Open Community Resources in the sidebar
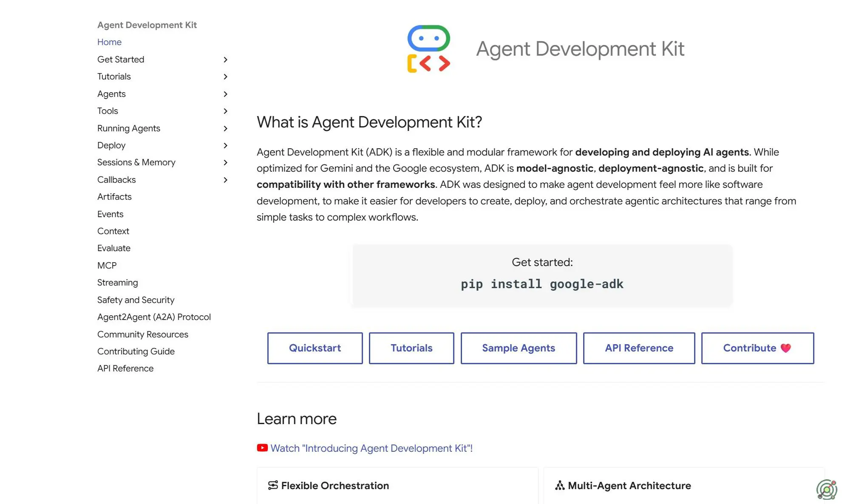842x504 pixels. click(142, 334)
